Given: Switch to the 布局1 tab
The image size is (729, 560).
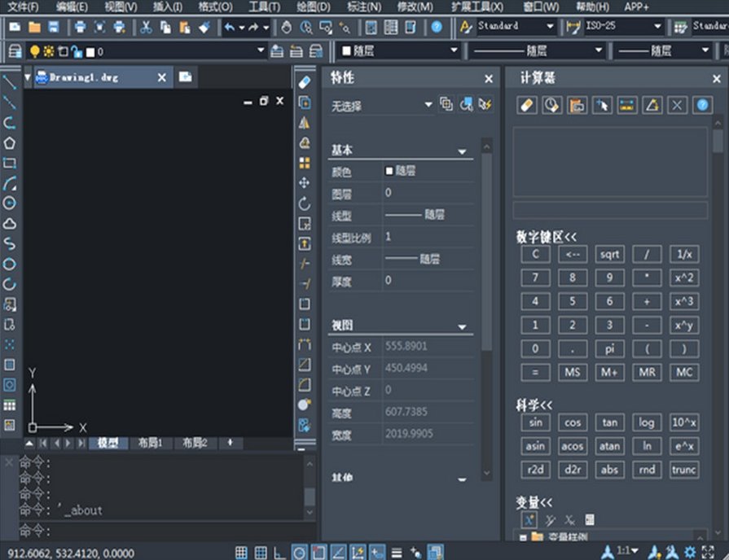Looking at the screenshot, I should (150, 443).
